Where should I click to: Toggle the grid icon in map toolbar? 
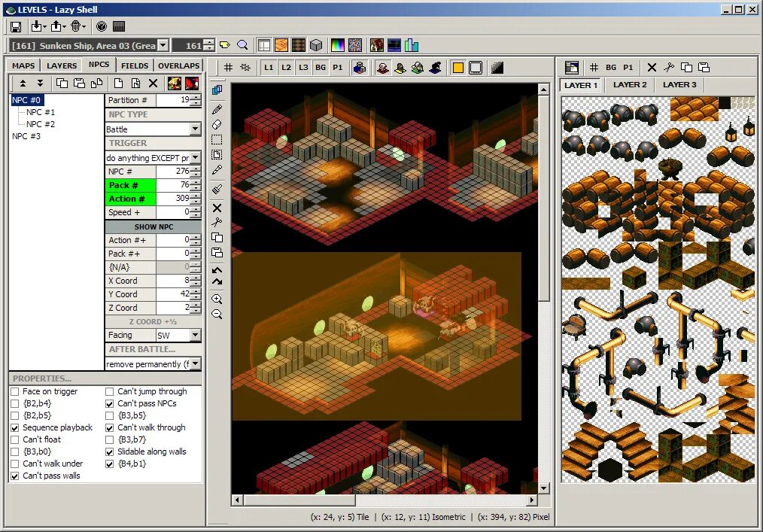point(228,68)
